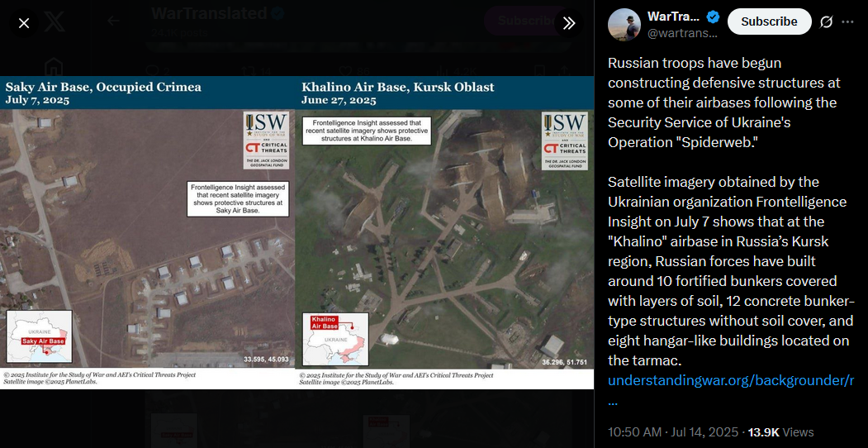868x448 pixels.
Task: Open the more options ellipsis menu
Action: coord(847,21)
